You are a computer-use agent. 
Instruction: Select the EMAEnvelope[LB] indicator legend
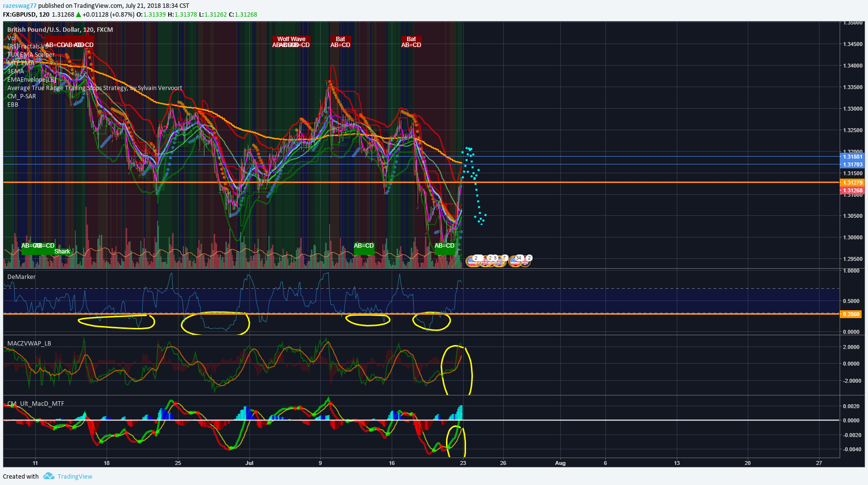tap(32, 79)
